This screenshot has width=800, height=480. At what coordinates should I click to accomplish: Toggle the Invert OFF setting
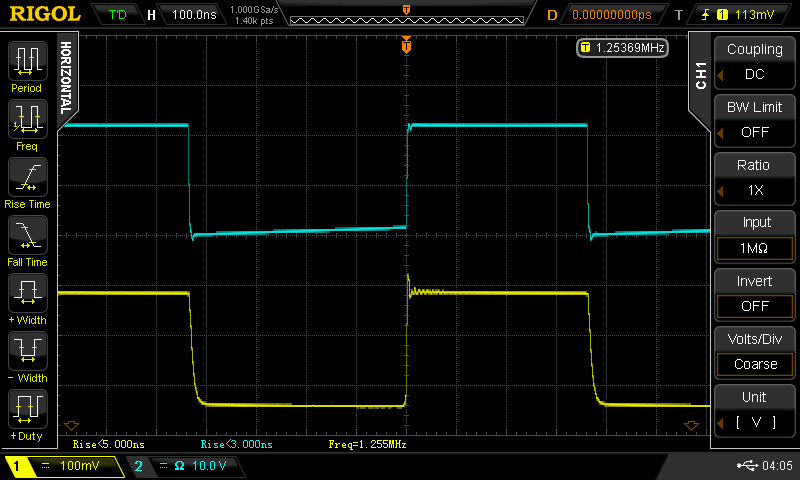tap(754, 294)
